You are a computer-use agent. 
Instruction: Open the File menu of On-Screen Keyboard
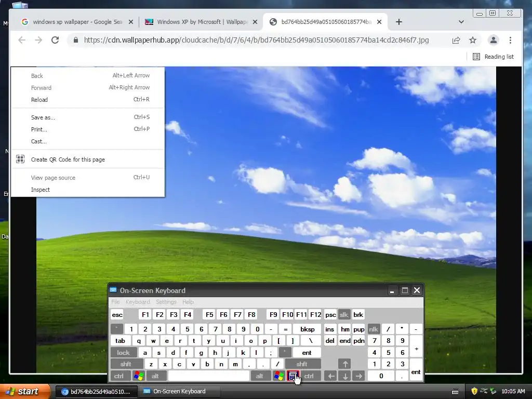point(115,302)
